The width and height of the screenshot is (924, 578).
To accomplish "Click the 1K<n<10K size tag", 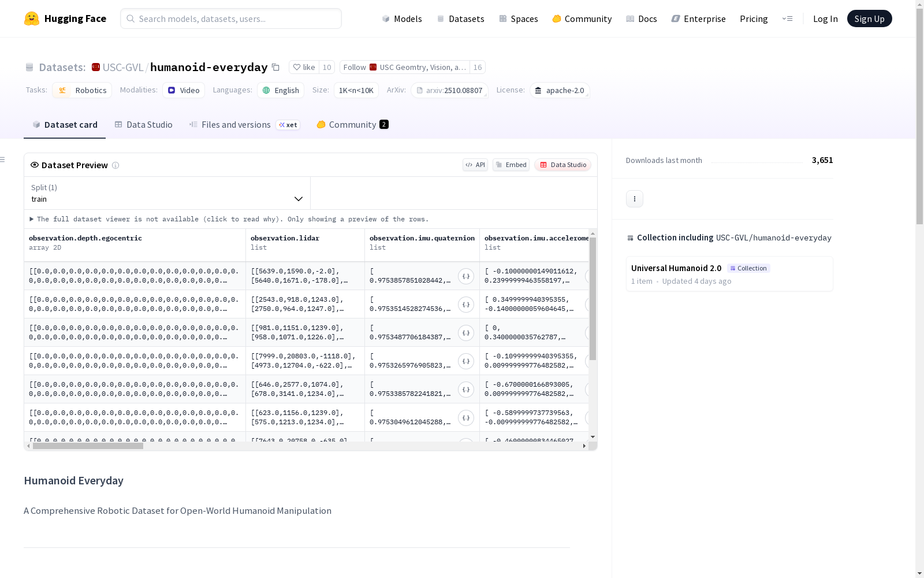I will 356,90.
